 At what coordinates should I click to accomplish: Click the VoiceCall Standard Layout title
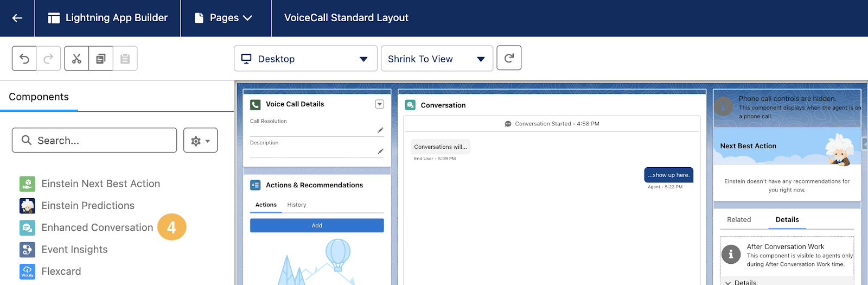pyautogui.click(x=346, y=18)
